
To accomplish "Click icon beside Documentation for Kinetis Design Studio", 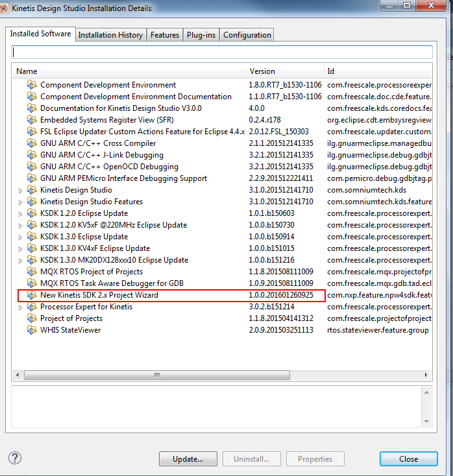I will coord(32,108).
